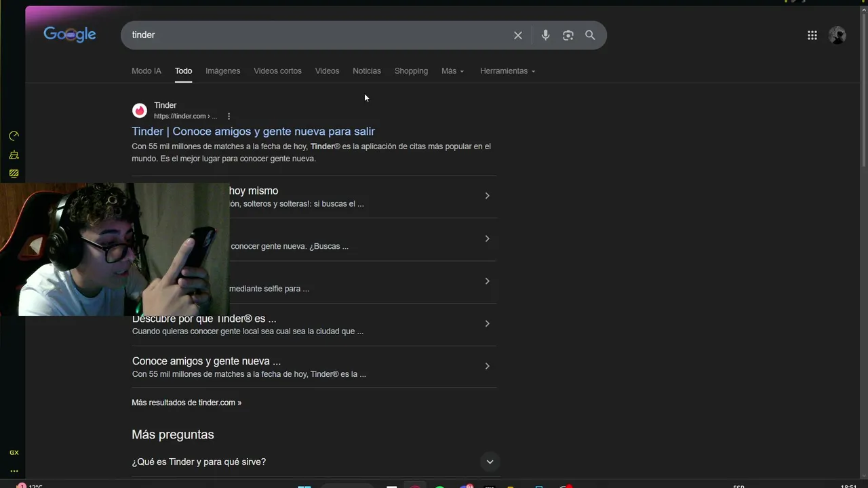Open the 'hoy mismo' sitelink arrow
Viewport: 868px width, 488px height.
487,196
